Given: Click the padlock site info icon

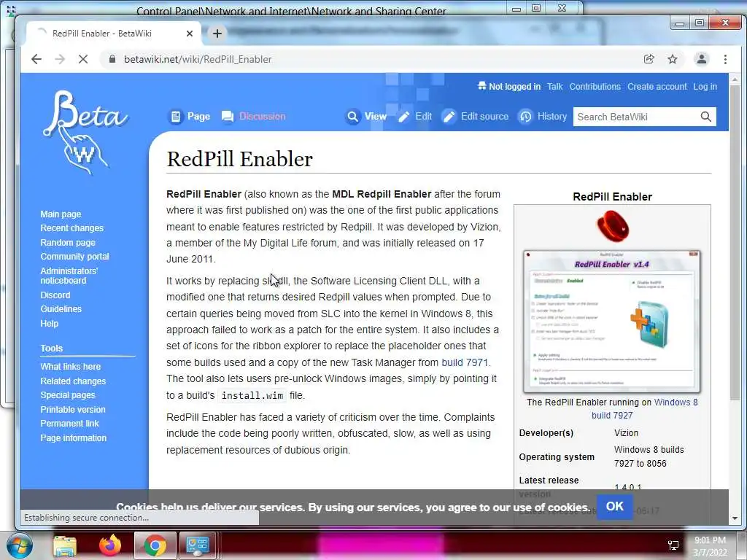Looking at the screenshot, I should click(x=112, y=59).
